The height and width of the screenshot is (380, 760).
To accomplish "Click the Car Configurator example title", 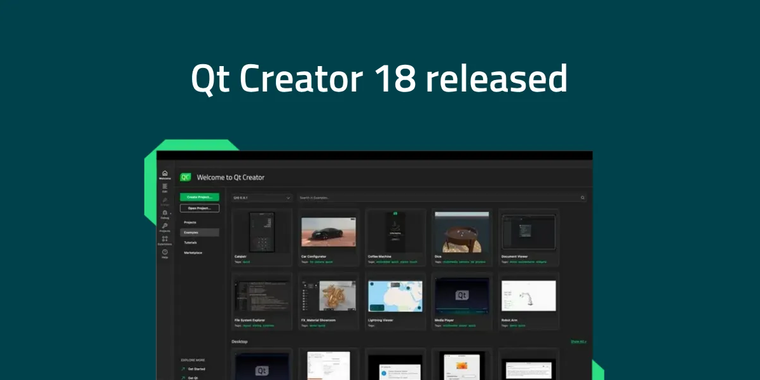I will click(x=314, y=256).
